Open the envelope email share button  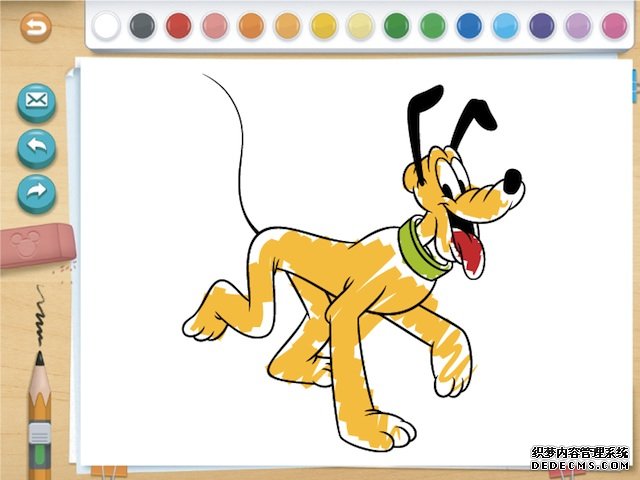click(x=37, y=103)
